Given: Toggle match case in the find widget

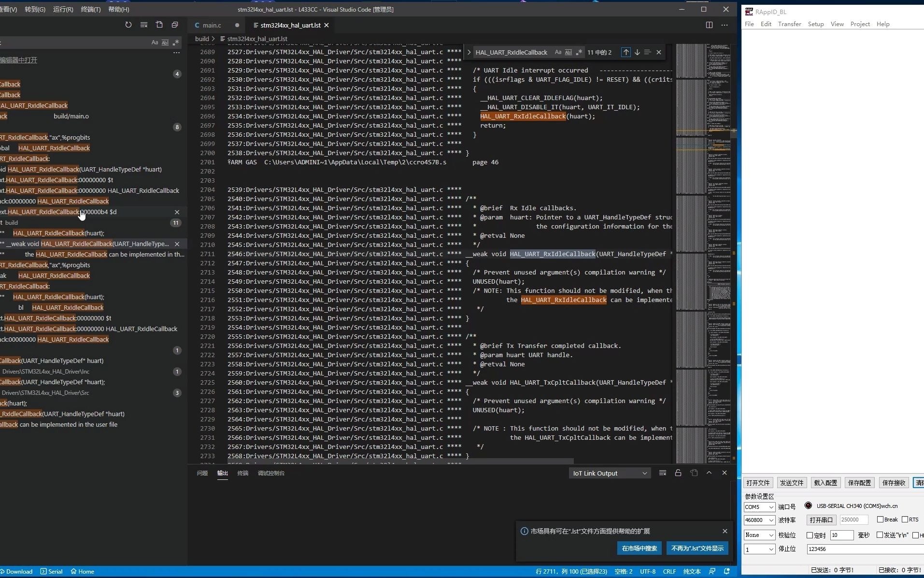Looking at the screenshot, I should click(x=558, y=52).
